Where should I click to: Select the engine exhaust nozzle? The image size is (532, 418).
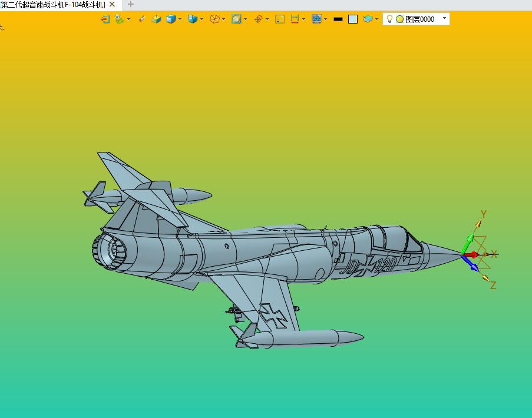pos(109,251)
